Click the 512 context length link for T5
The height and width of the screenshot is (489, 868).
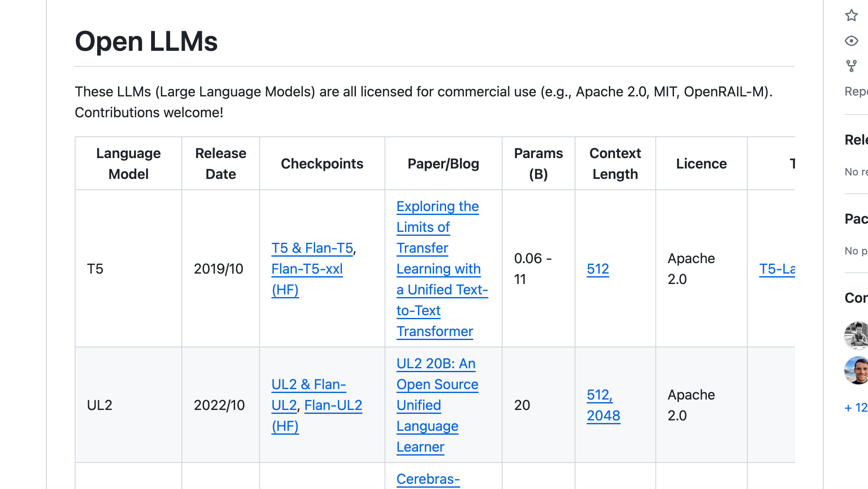pyautogui.click(x=598, y=269)
